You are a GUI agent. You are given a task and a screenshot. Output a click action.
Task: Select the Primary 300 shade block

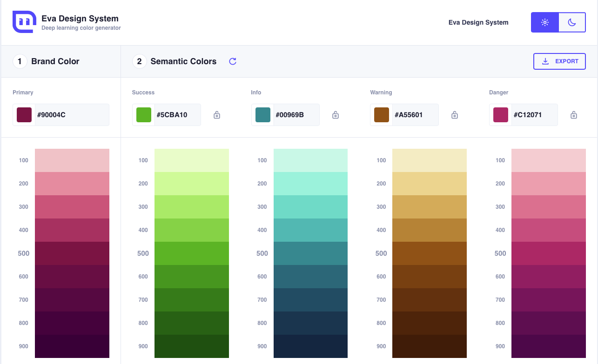click(x=72, y=207)
